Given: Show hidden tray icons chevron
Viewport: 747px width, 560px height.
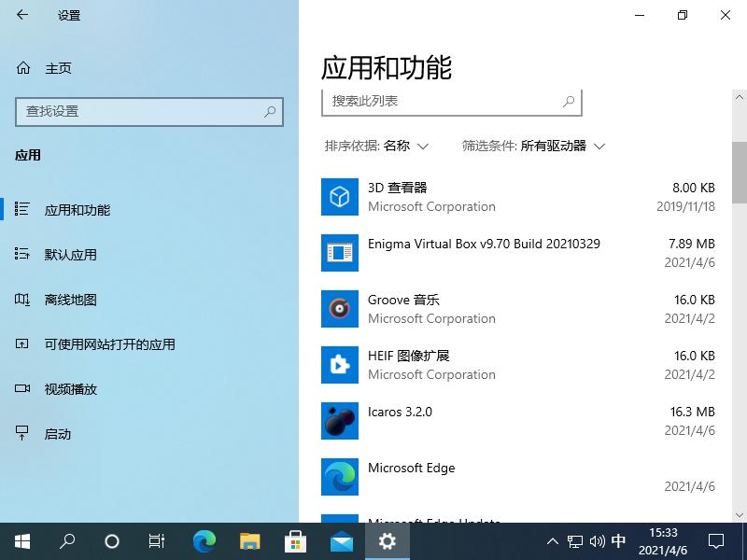Looking at the screenshot, I should point(552,541).
